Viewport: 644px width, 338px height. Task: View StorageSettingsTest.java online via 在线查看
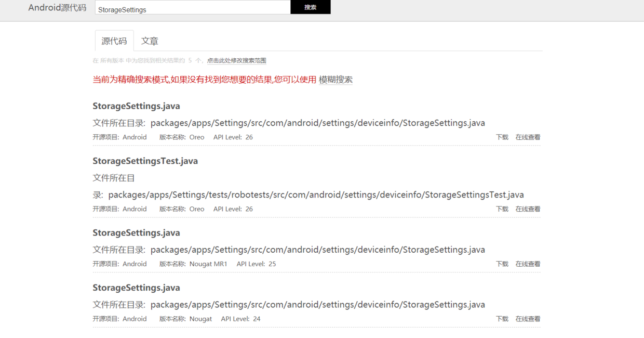(x=527, y=209)
